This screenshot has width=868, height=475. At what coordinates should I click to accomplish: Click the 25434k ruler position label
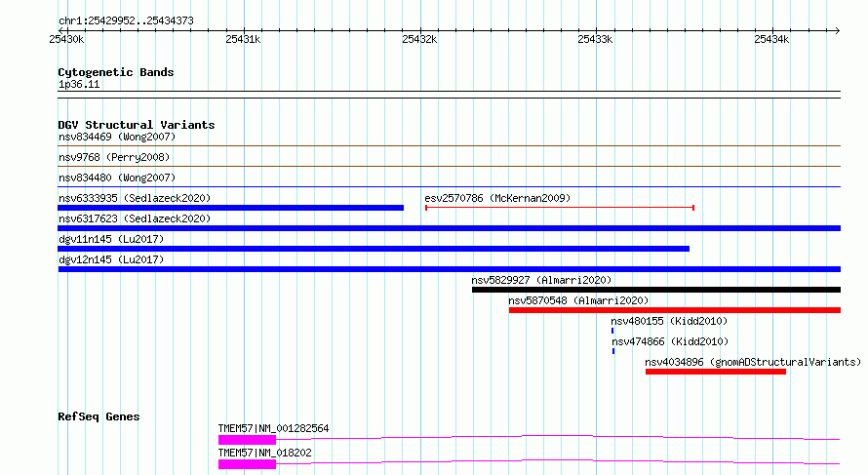click(x=771, y=39)
